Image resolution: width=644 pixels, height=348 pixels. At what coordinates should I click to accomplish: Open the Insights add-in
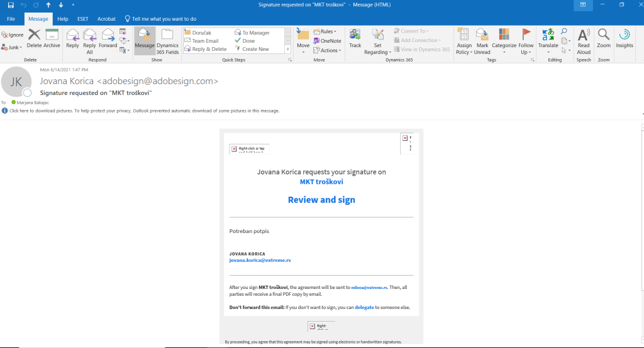pos(625,38)
